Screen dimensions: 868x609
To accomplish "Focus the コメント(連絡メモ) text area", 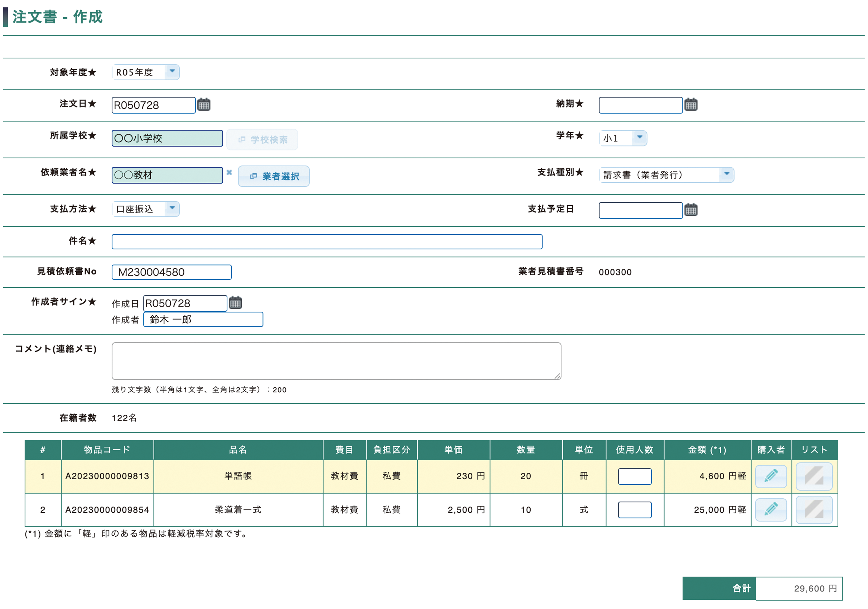I will [336, 361].
